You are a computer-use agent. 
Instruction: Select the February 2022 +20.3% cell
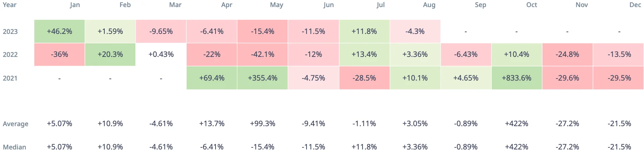(x=110, y=54)
